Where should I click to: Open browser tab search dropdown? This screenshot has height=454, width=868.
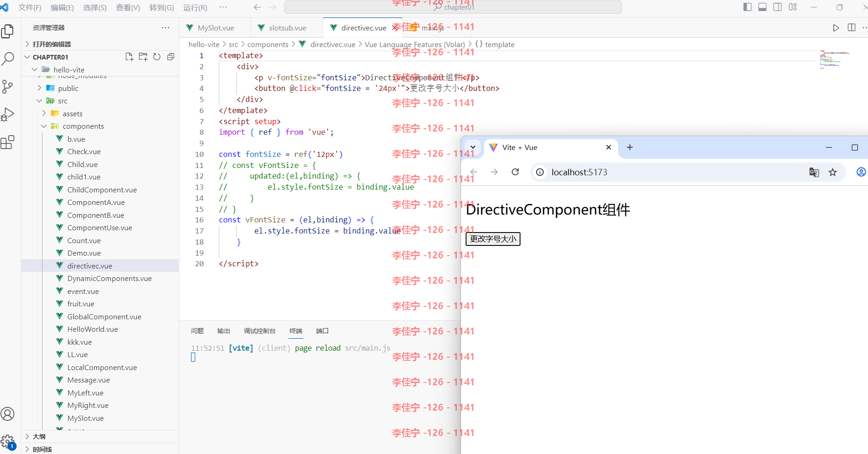point(473,147)
